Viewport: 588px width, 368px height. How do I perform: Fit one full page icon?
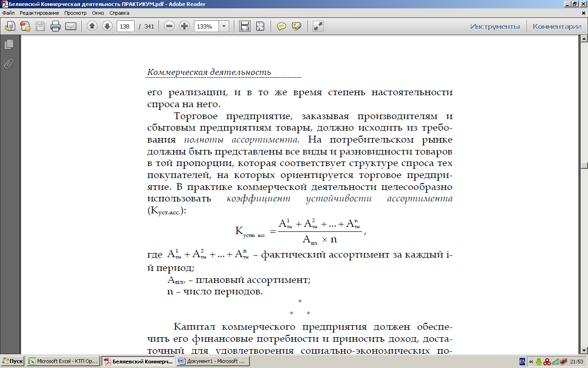click(x=260, y=26)
